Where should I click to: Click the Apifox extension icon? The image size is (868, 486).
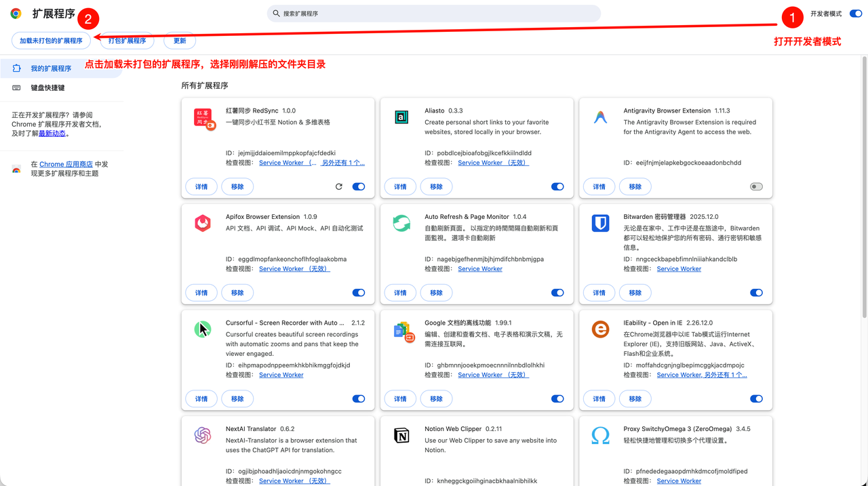[203, 223]
